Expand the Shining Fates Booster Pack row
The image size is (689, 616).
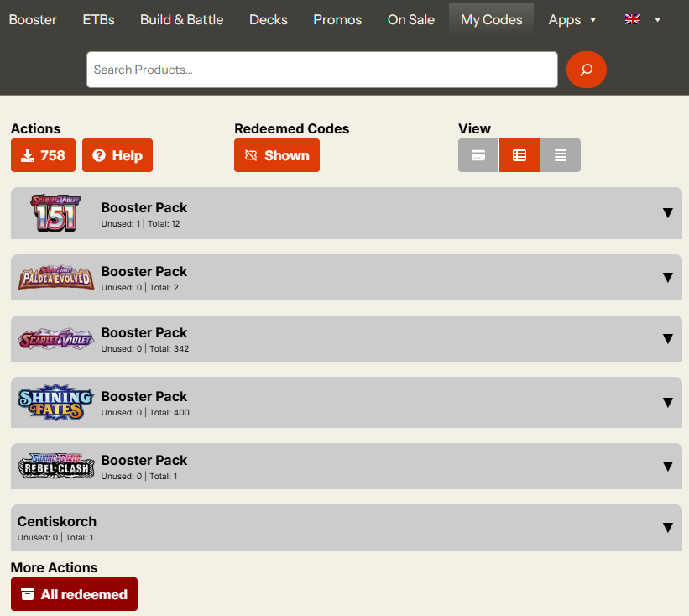tap(667, 402)
